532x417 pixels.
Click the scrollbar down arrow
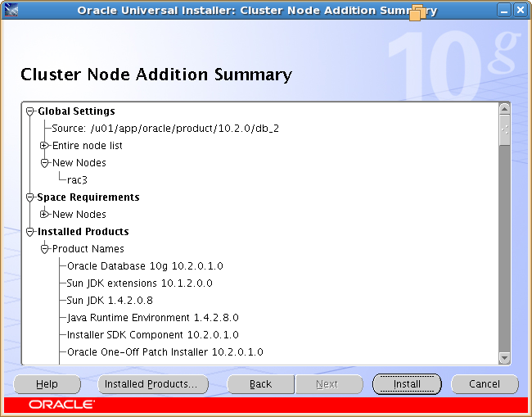pos(504,358)
